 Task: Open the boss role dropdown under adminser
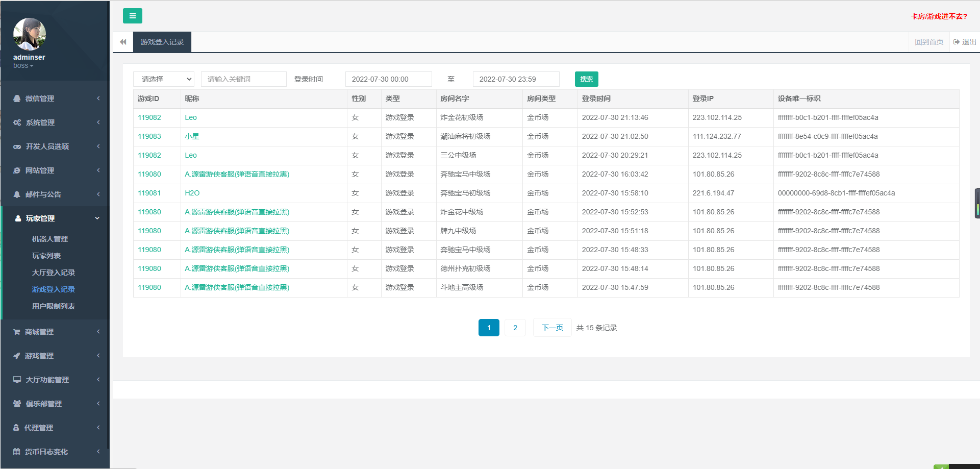tap(23, 66)
